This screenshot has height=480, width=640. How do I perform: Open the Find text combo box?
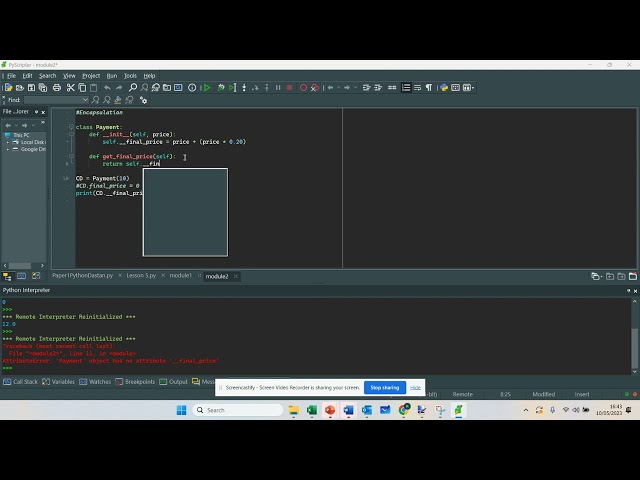[x=56, y=100]
